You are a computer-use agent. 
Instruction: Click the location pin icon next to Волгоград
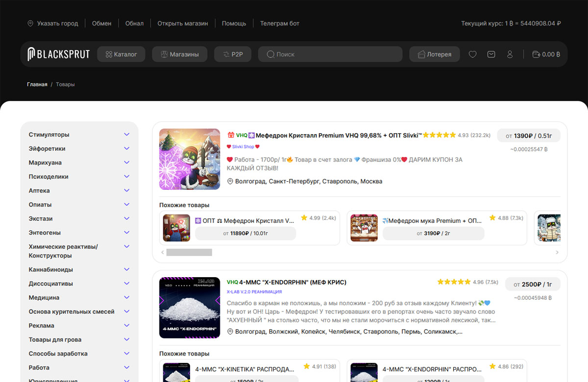229,181
